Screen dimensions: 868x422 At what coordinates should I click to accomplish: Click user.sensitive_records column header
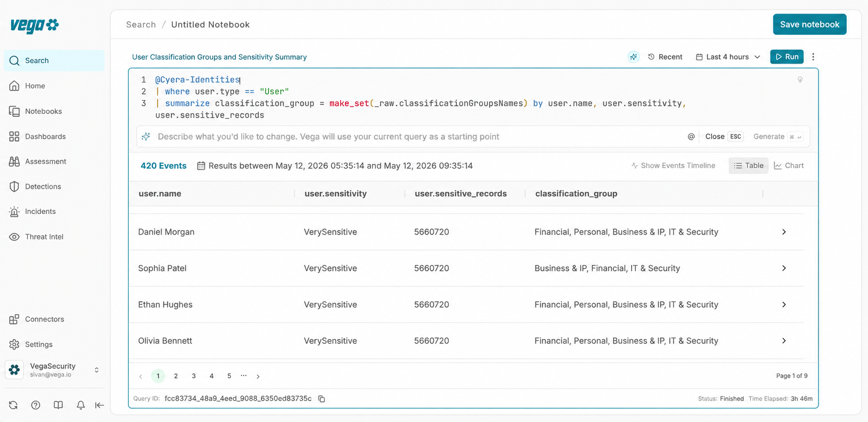tap(461, 194)
